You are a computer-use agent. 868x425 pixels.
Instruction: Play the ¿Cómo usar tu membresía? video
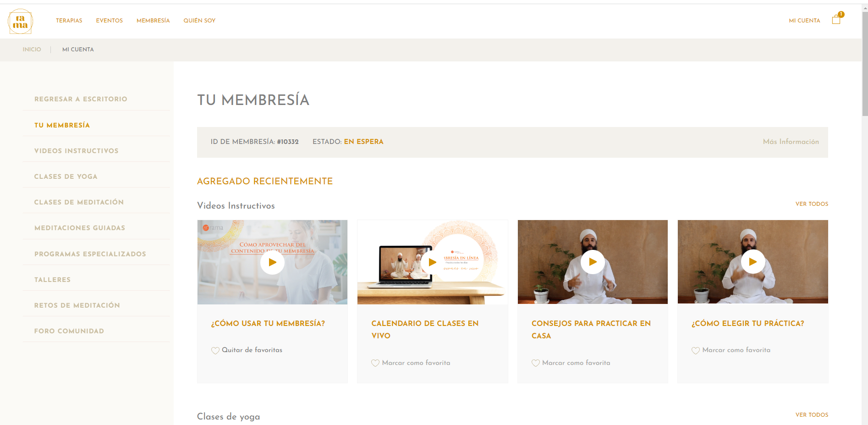pyautogui.click(x=272, y=262)
